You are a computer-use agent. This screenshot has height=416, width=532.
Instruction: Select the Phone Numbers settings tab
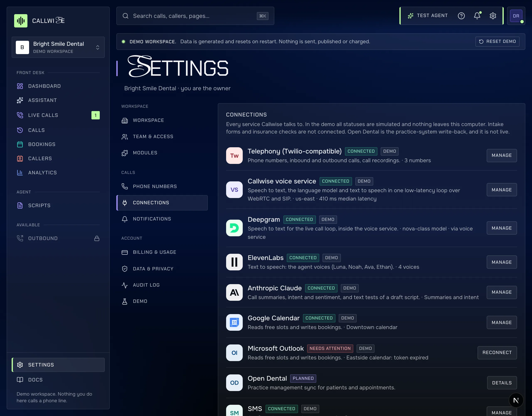tap(162, 187)
